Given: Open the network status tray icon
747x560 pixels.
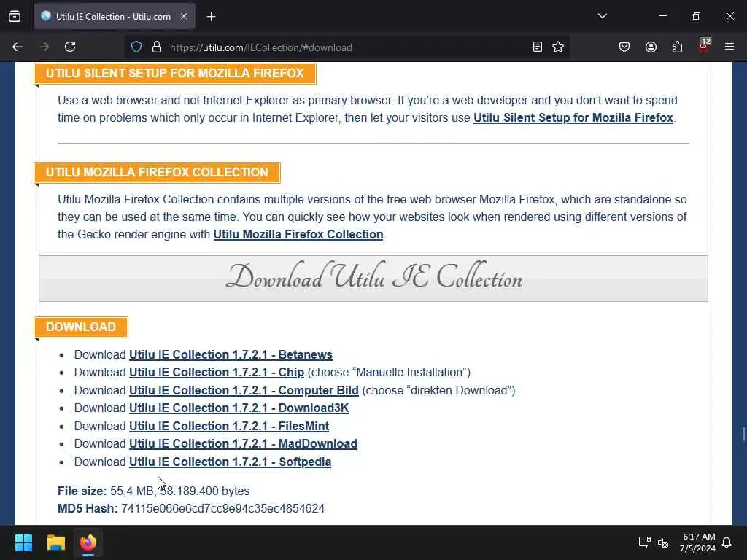Looking at the screenshot, I should pos(644,542).
